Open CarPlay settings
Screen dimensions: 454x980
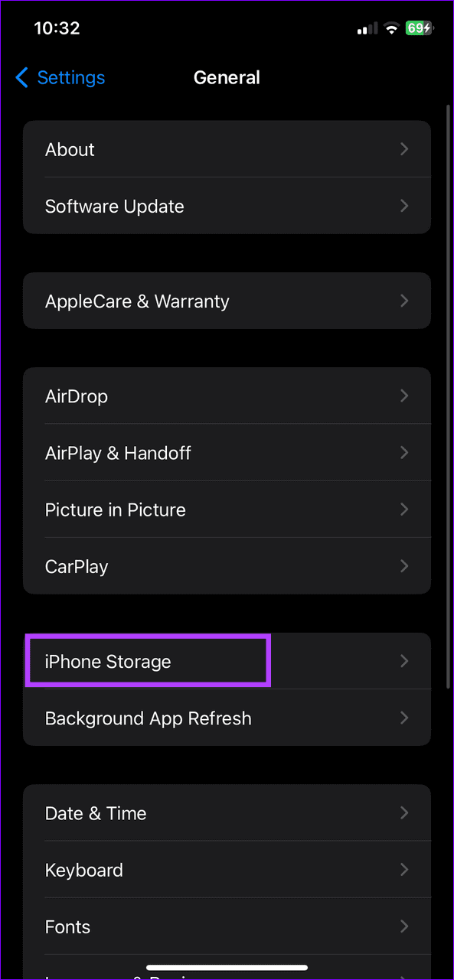[x=227, y=566]
